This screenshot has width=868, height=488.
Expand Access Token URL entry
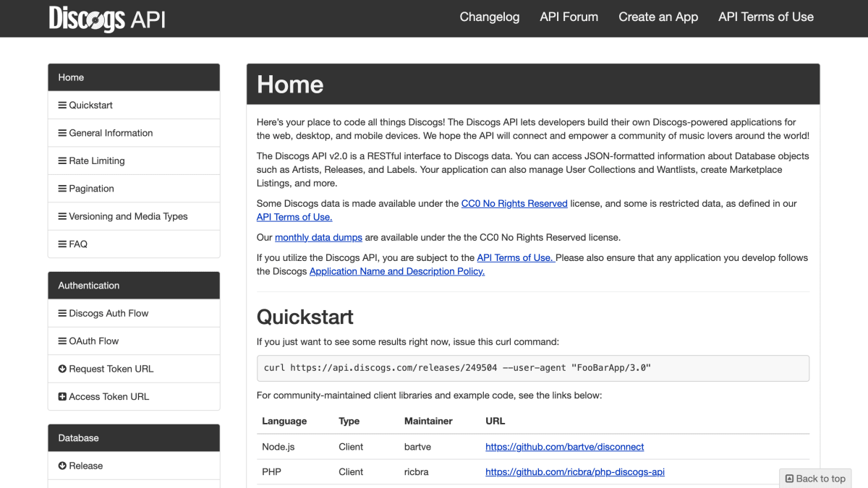tap(134, 397)
